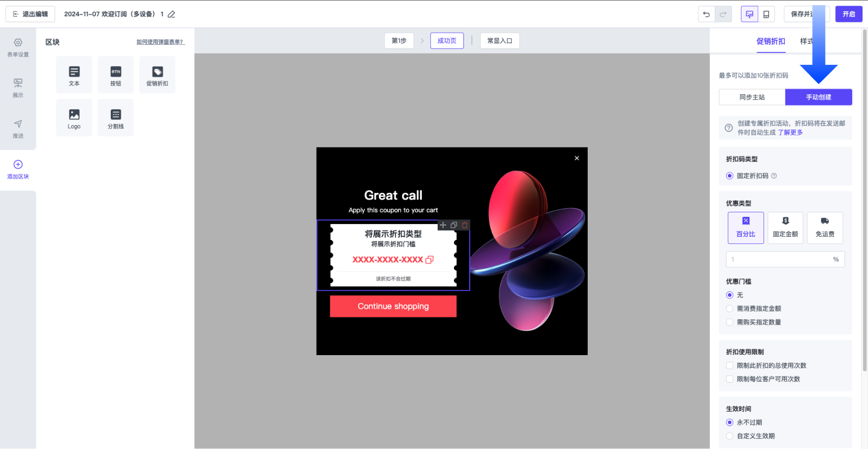Open the 样式 tab

(x=806, y=41)
